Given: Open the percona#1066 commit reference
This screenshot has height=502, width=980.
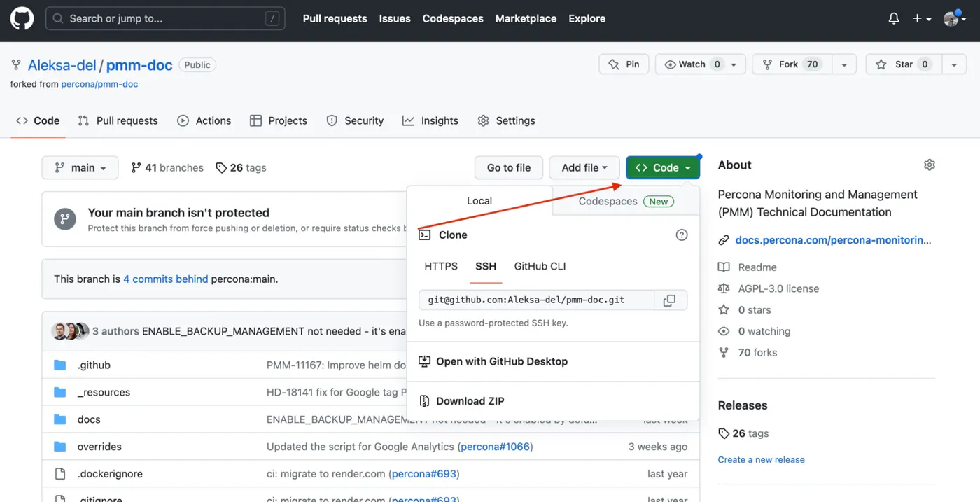Looking at the screenshot, I should (x=495, y=447).
